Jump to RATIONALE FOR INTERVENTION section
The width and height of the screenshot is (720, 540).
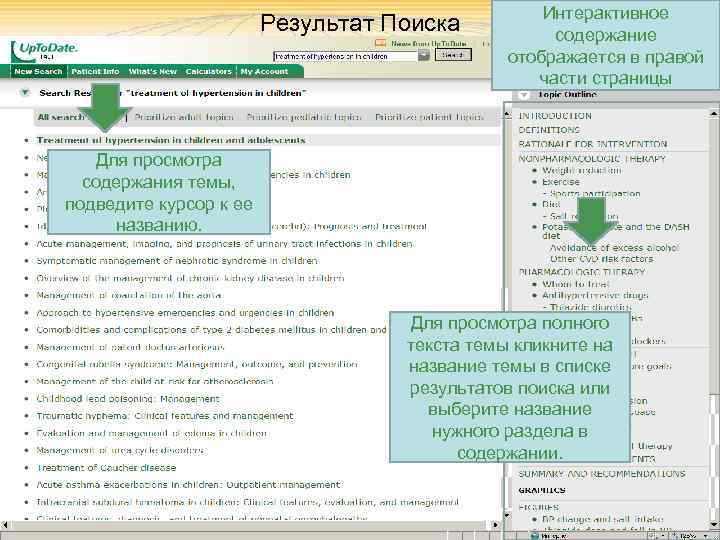[592, 144]
